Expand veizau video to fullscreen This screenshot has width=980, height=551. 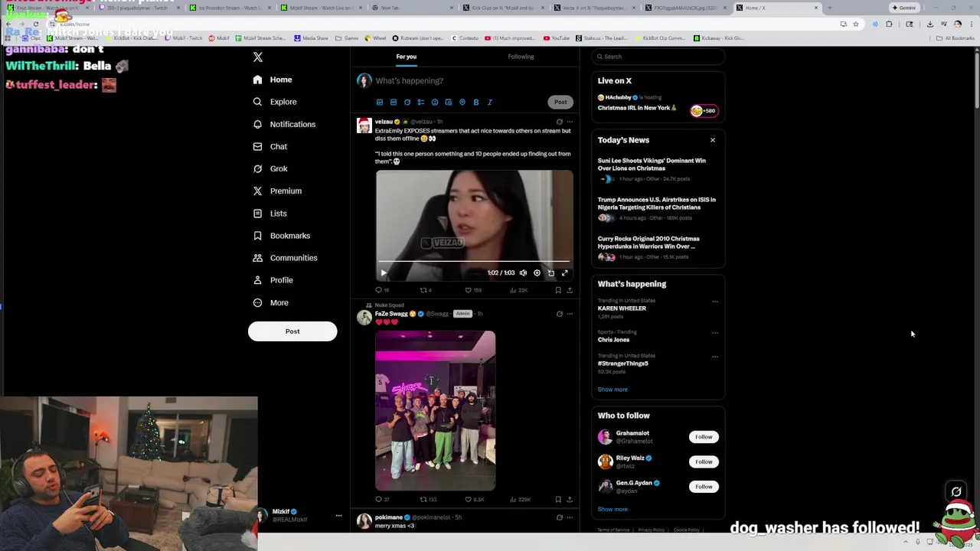click(x=565, y=272)
